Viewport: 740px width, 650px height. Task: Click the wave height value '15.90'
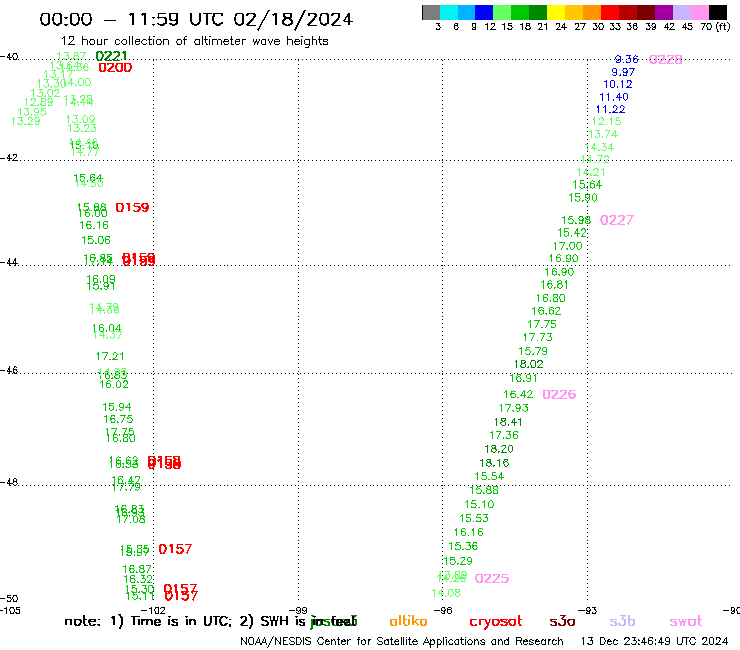[x=583, y=198]
